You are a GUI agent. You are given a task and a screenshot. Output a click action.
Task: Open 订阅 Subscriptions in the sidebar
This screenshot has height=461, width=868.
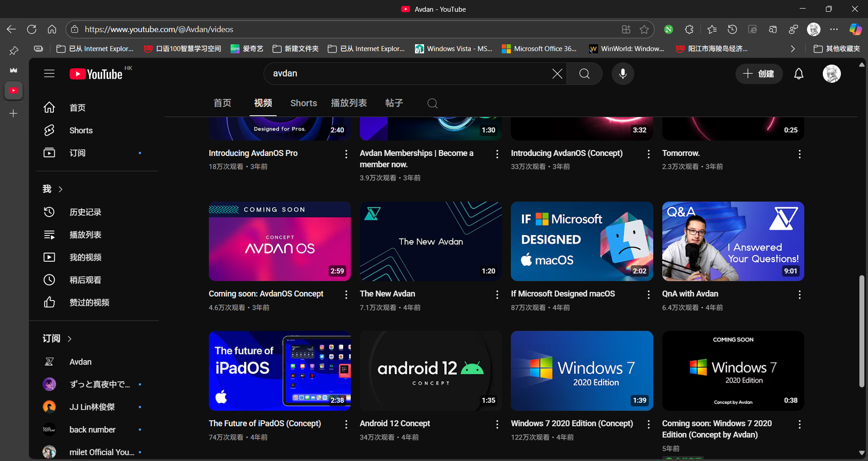(x=97, y=153)
